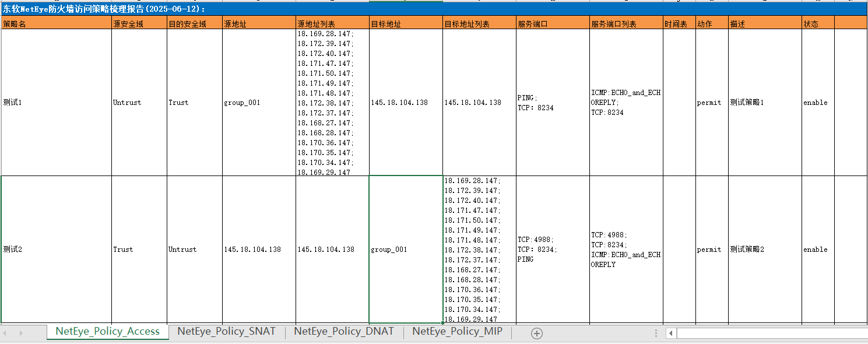Select 145.18.104.138 in 测试2's 源地址列表 column

point(332,250)
